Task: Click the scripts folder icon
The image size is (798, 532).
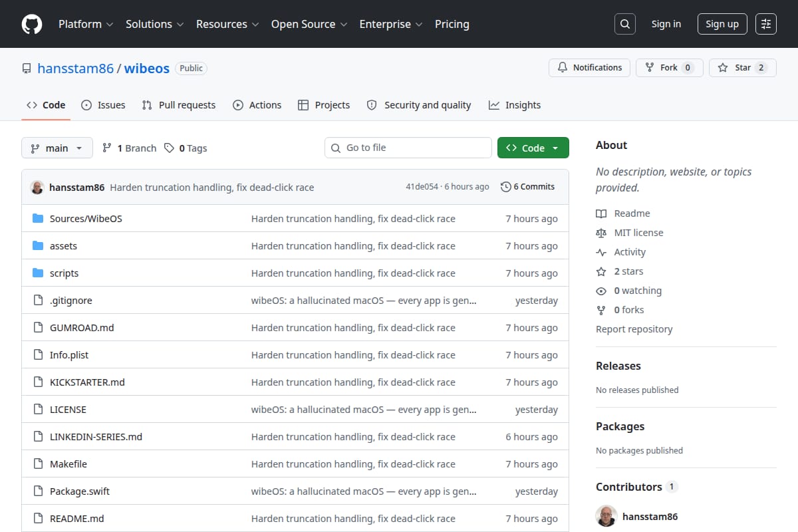Action: 38,273
